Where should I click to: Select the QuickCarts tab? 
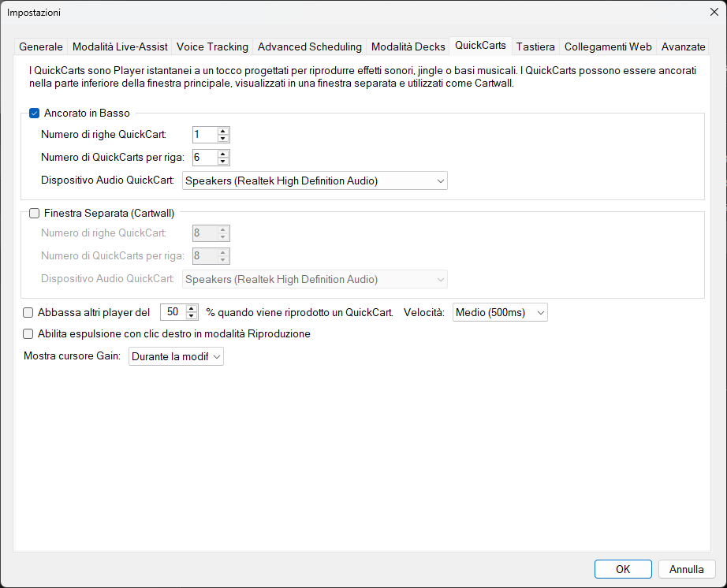(x=480, y=46)
